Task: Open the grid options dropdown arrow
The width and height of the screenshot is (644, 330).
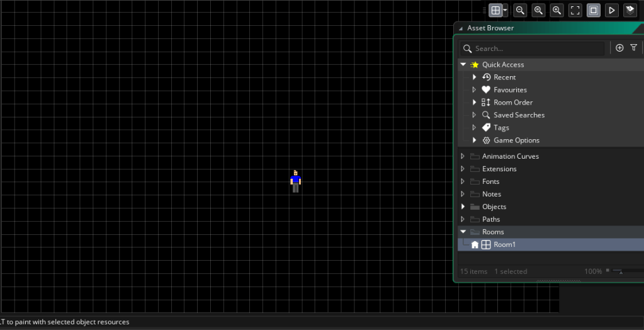Action: (x=505, y=10)
